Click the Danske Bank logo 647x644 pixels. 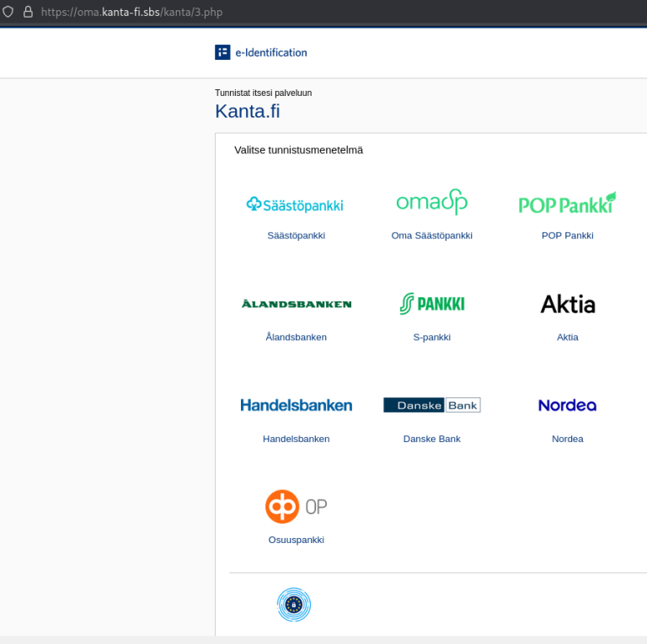point(431,405)
